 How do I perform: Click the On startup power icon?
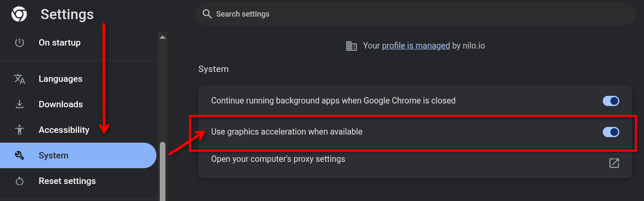(20, 43)
